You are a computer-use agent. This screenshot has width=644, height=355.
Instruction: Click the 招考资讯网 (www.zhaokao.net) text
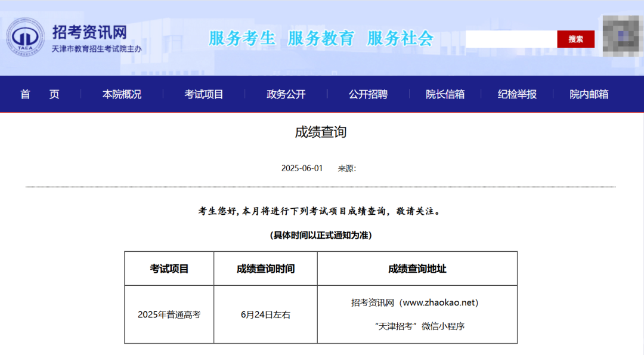pyautogui.click(x=415, y=303)
